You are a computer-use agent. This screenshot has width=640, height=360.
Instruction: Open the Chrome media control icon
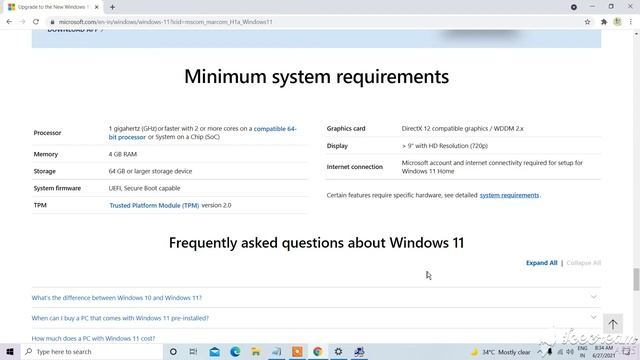pos(573,7)
